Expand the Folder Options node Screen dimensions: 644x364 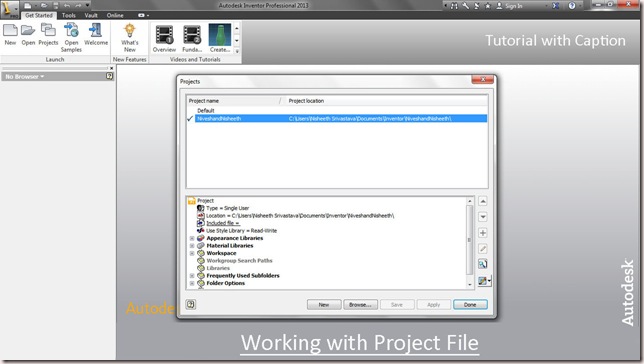(x=192, y=283)
